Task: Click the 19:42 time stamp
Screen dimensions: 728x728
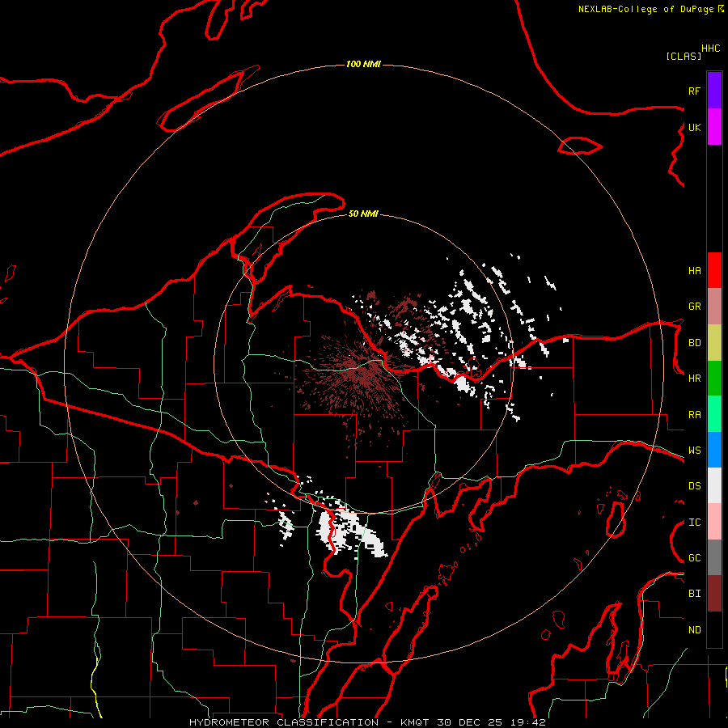Action: tap(527, 722)
